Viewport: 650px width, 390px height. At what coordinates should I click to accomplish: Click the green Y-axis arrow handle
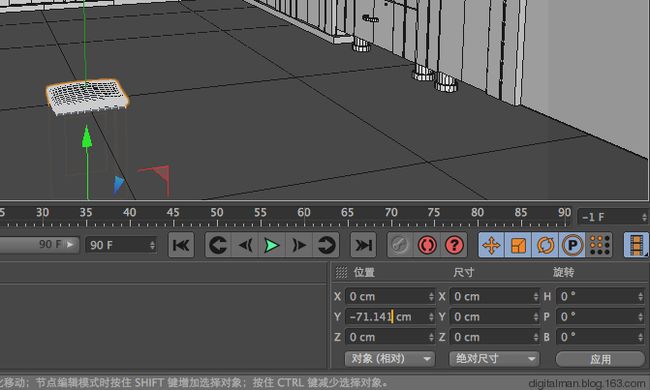pos(87,137)
